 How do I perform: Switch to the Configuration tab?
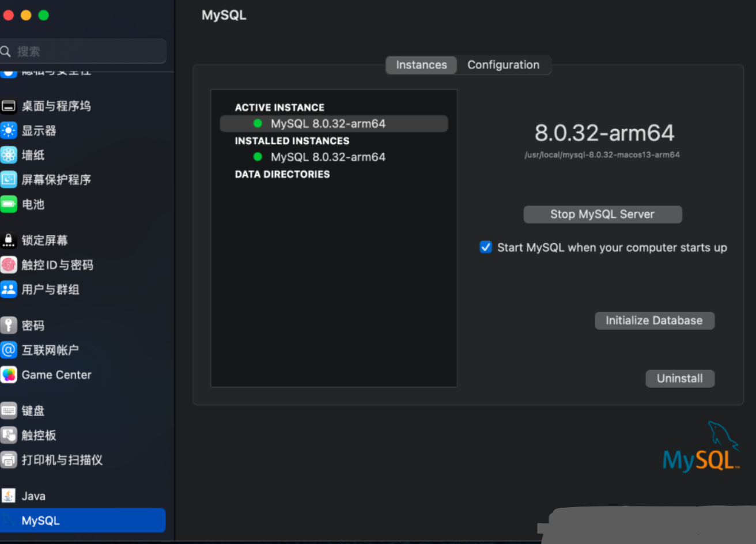(503, 65)
